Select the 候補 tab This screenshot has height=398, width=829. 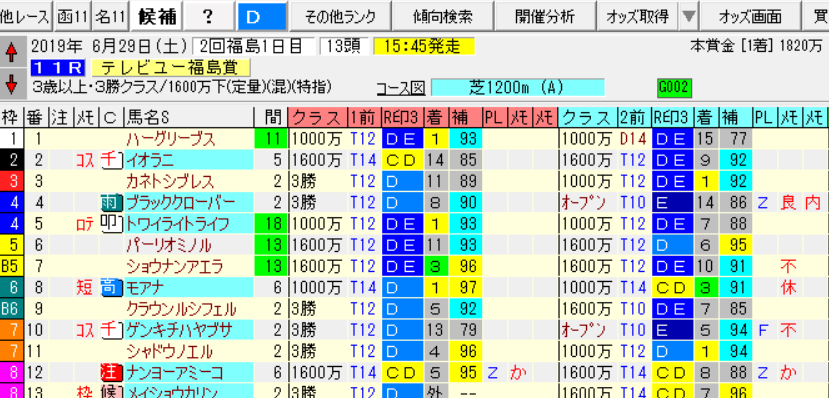coord(156,16)
